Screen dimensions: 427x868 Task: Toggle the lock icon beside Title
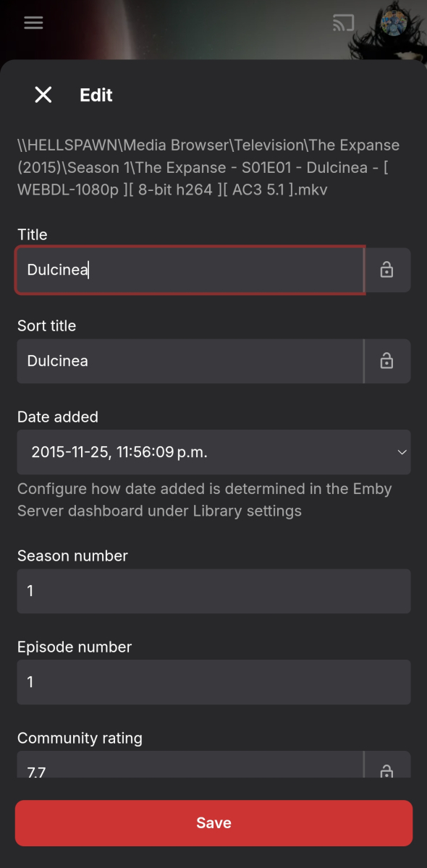(x=387, y=270)
